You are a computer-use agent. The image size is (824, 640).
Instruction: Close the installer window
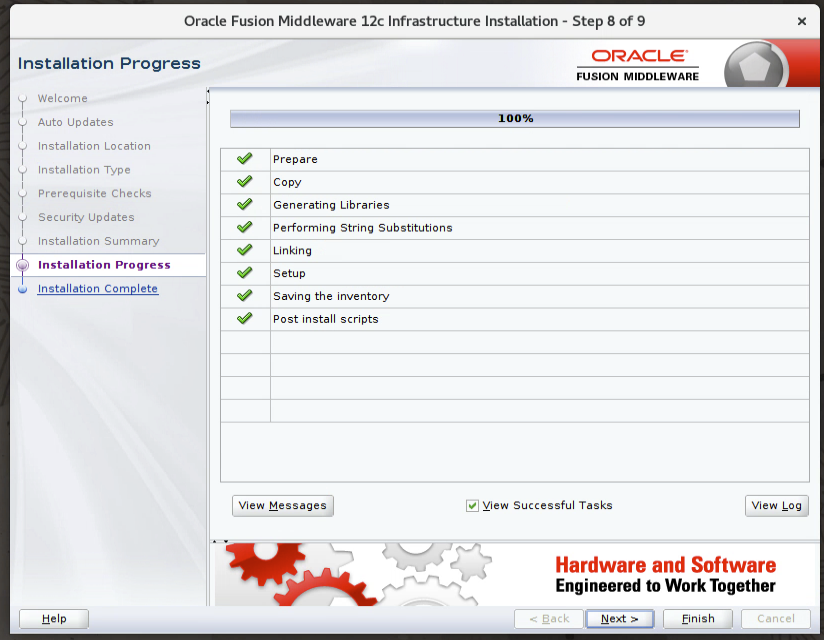click(x=801, y=21)
